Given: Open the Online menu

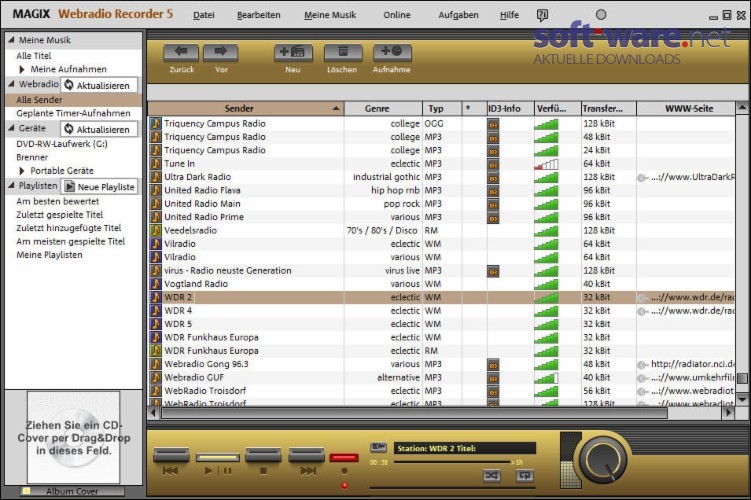Looking at the screenshot, I should [x=397, y=15].
